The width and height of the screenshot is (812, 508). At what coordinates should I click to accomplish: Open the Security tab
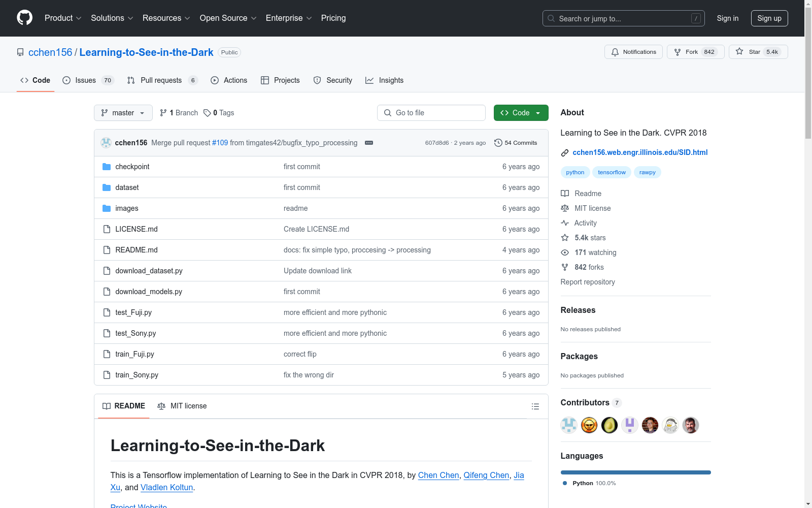[x=333, y=80]
